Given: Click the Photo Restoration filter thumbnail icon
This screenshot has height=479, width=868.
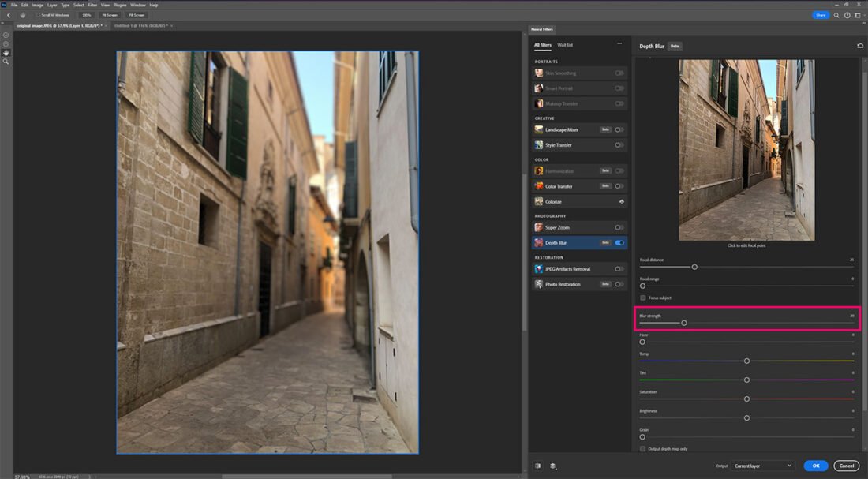Looking at the screenshot, I should pyautogui.click(x=539, y=284).
